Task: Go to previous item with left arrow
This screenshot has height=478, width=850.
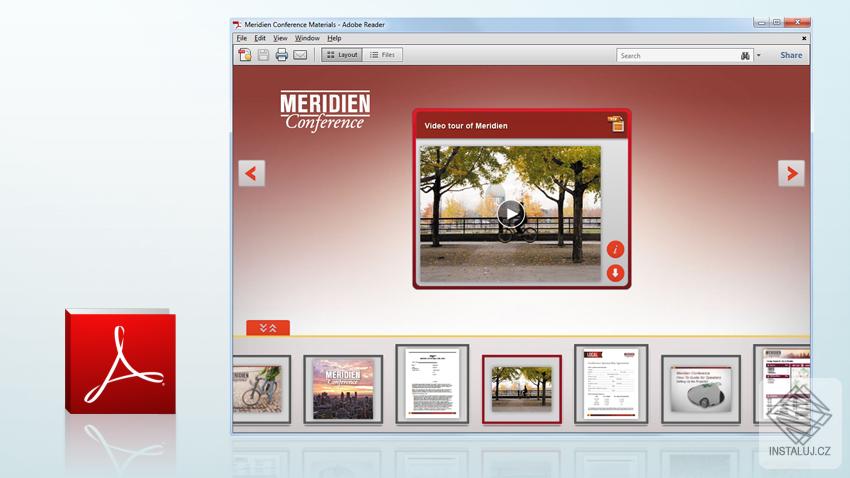Action: (252, 173)
